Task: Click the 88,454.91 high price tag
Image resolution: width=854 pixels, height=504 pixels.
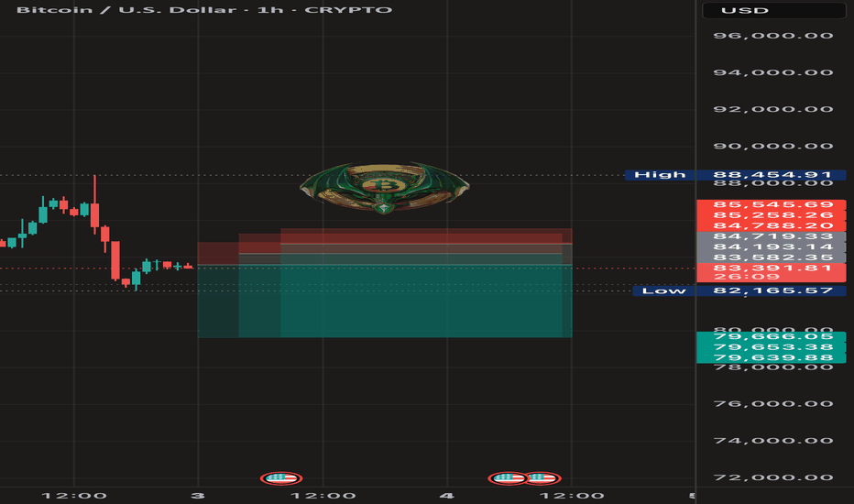Action: [x=772, y=175]
